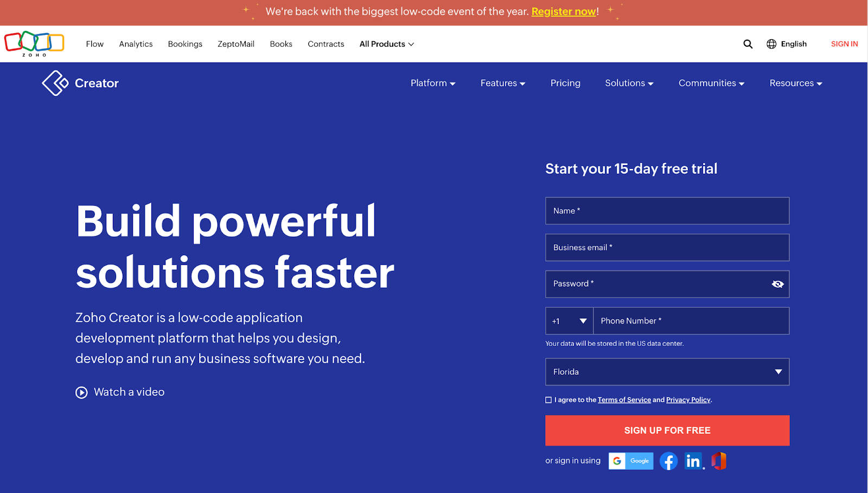
Task: Open the Communities menu dropdown
Action: 711,83
